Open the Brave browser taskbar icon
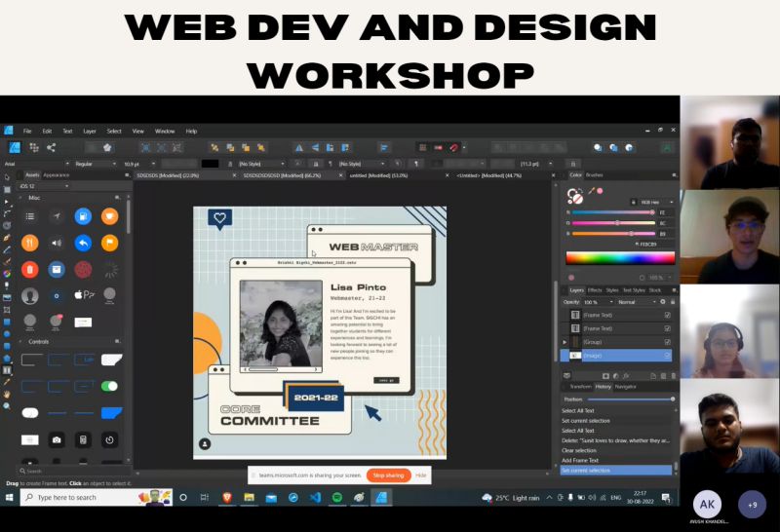780x532 pixels. 227,497
